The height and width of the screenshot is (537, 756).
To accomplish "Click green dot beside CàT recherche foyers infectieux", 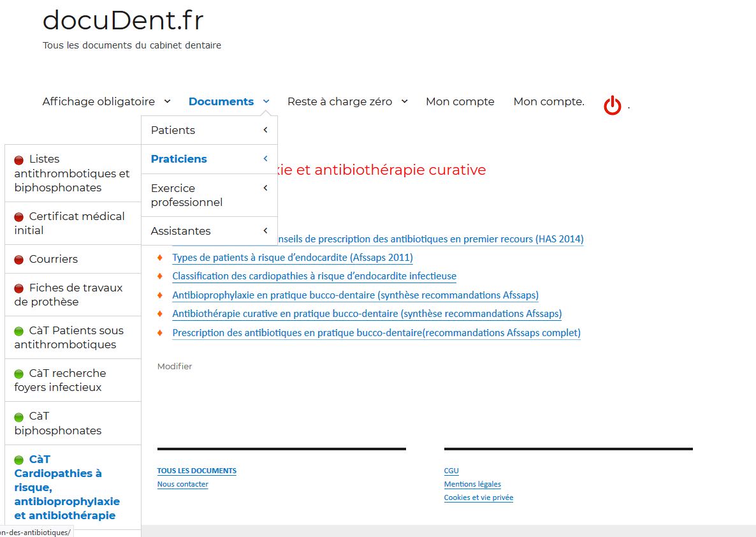I will pyautogui.click(x=19, y=374).
